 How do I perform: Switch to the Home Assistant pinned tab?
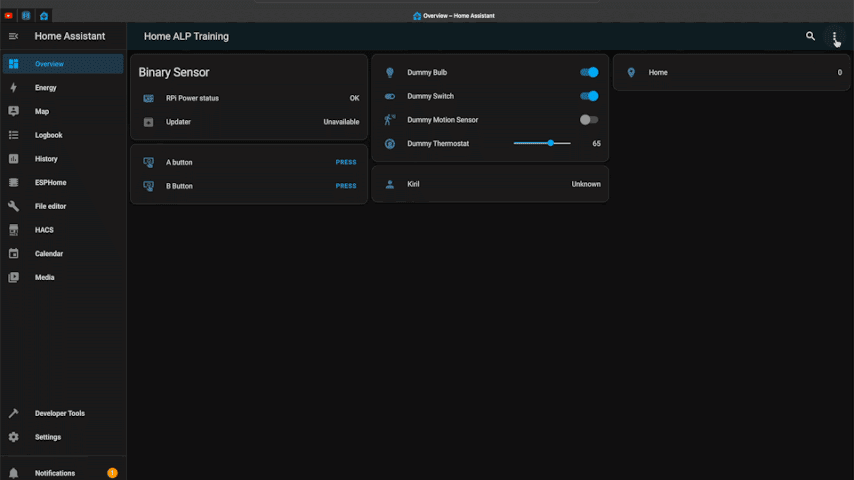pyautogui.click(x=44, y=16)
